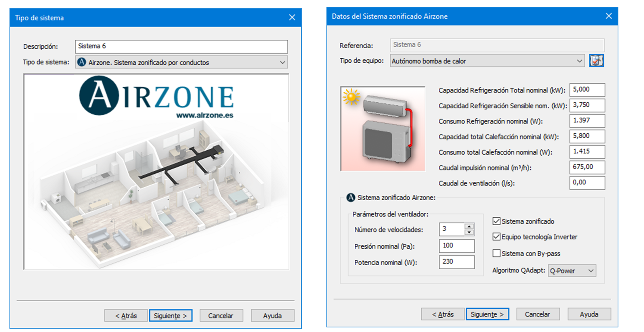Edit Consumo total Calefacción value 1.415

pos(587,152)
